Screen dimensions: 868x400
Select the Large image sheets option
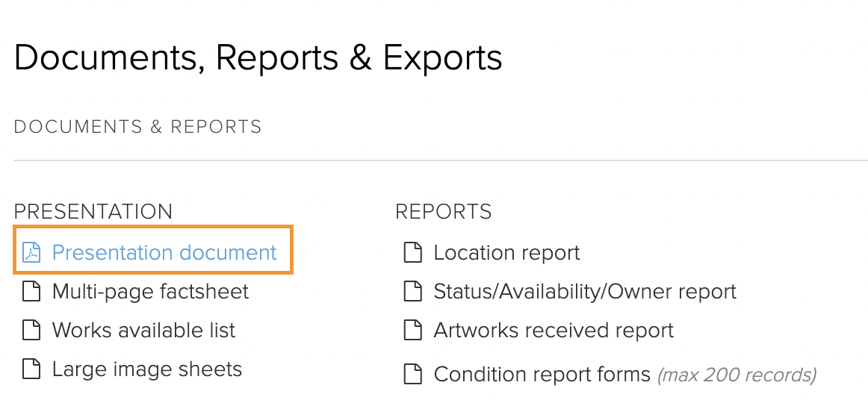(x=146, y=369)
